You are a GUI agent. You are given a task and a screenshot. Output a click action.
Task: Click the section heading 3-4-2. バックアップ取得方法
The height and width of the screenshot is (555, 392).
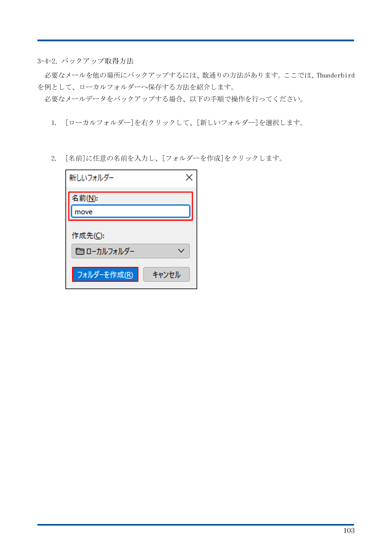[x=85, y=61]
